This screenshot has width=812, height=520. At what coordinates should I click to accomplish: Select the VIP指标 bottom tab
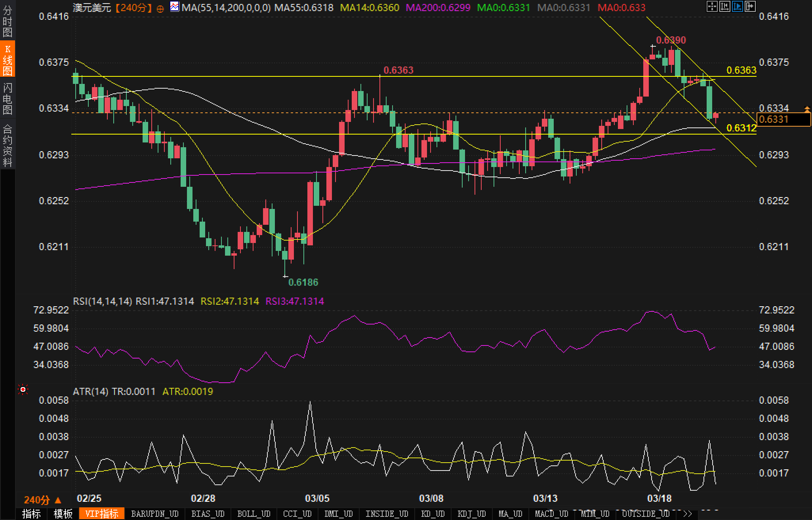tap(102, 514)
